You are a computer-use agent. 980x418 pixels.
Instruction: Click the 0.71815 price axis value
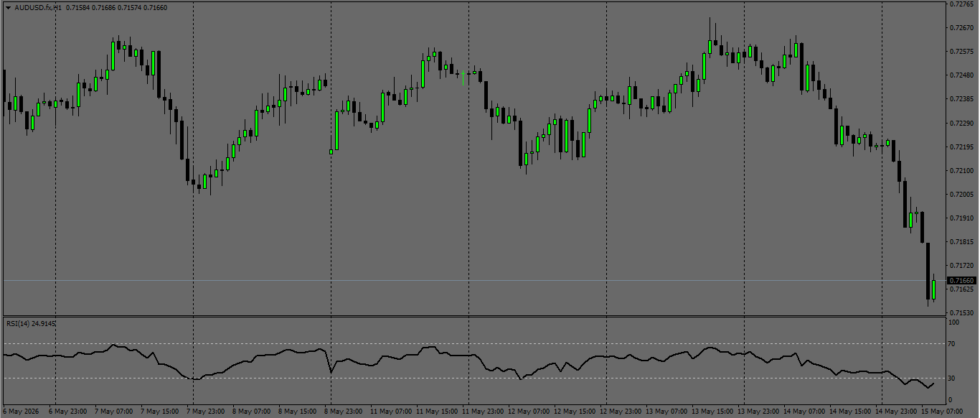[961, 242]
